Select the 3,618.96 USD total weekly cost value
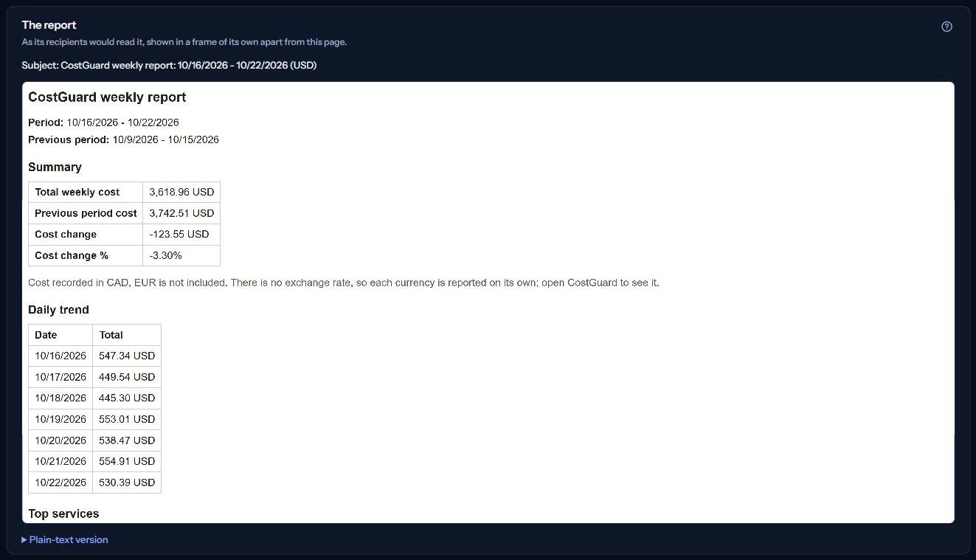 [x=181, y=192]
